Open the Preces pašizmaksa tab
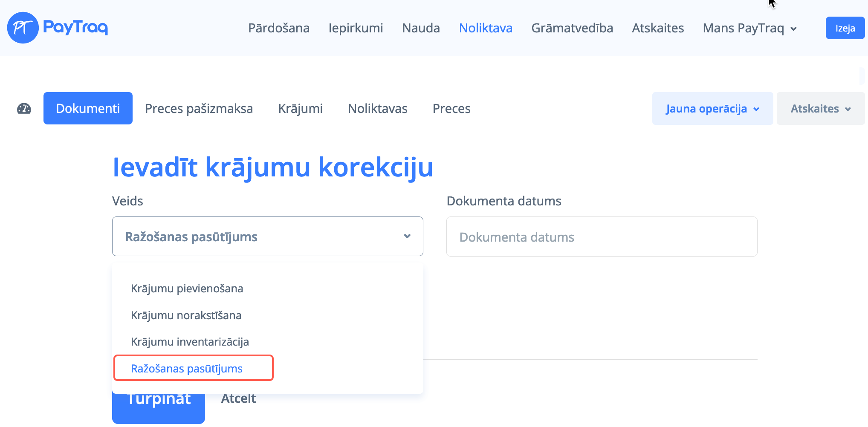Image resolution: width=868 pixels, height=427 pixels. pos(199,109)
